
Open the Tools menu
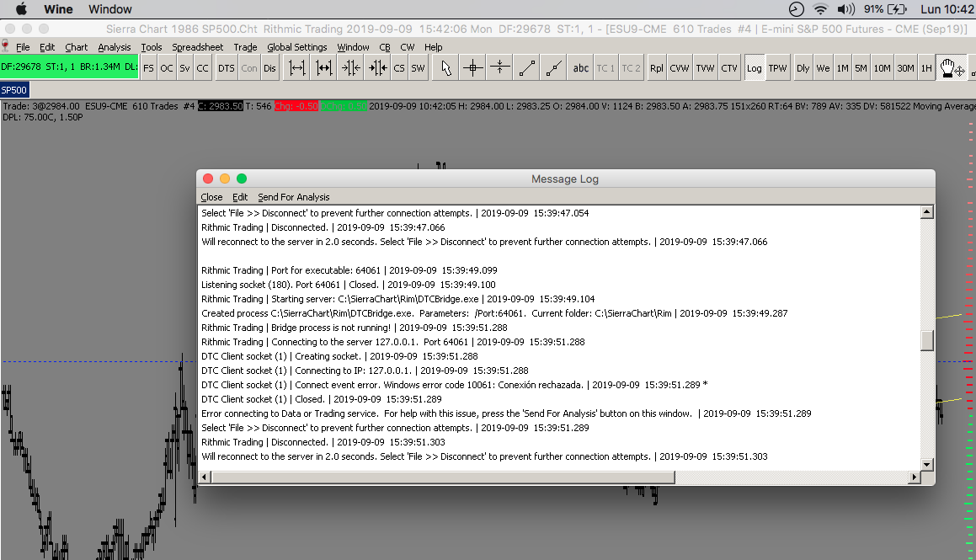(x=152, y=47)
